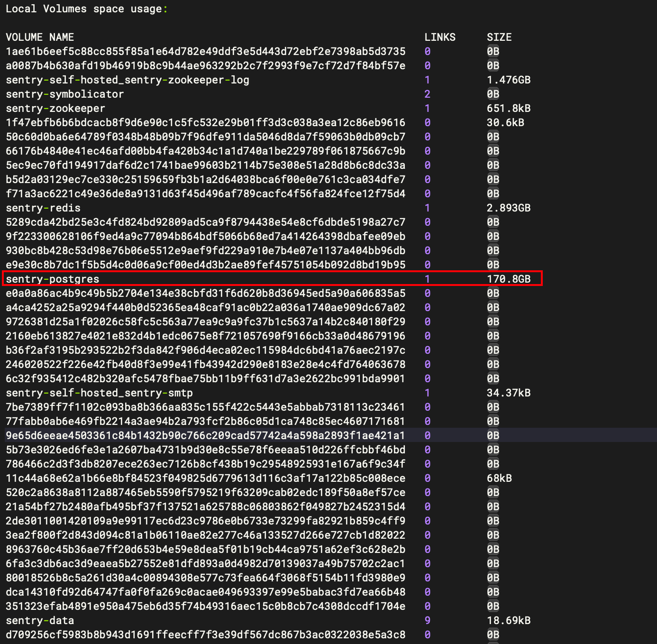Select volume hash starting with 2de301100142

click(x=206, y=521)
